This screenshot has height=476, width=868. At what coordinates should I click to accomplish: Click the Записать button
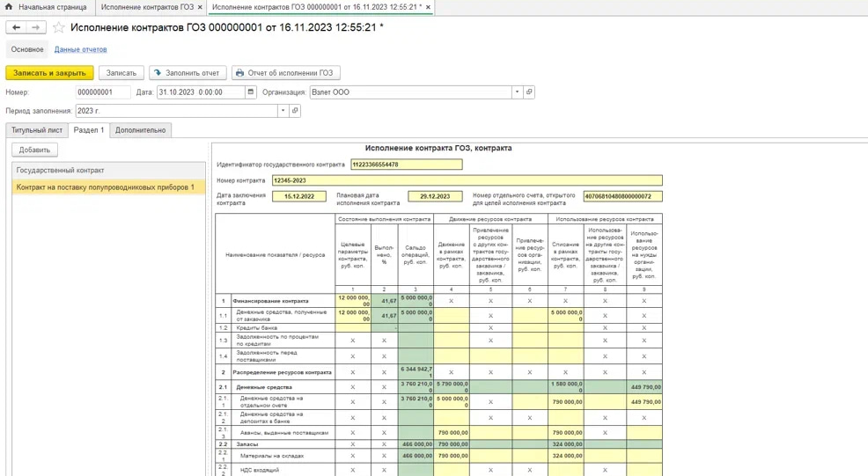point(121,73)
